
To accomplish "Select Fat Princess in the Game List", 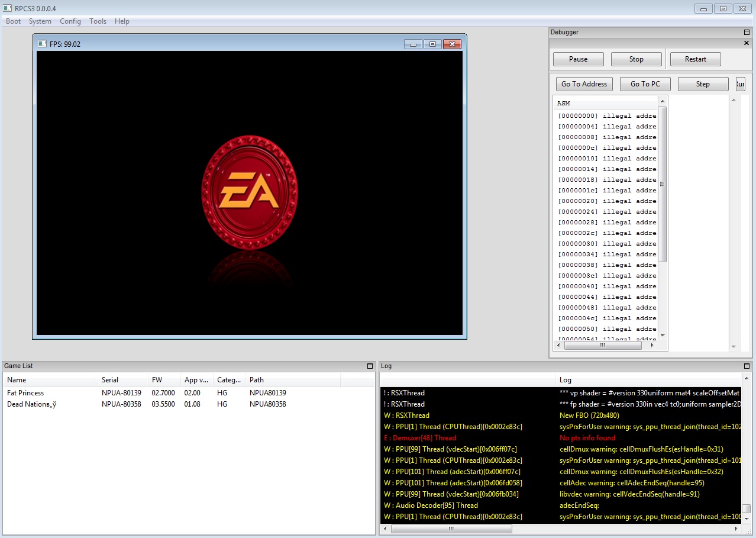I will (25, 393).
